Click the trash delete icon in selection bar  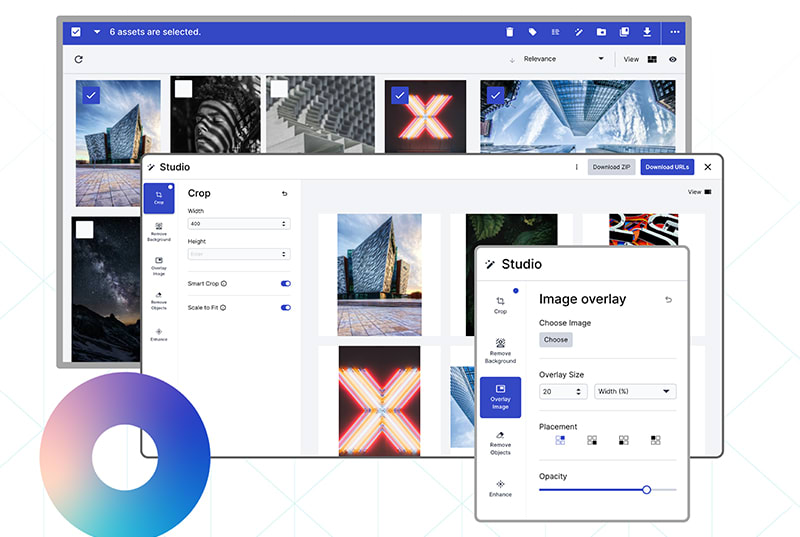[x=510, y=32]
